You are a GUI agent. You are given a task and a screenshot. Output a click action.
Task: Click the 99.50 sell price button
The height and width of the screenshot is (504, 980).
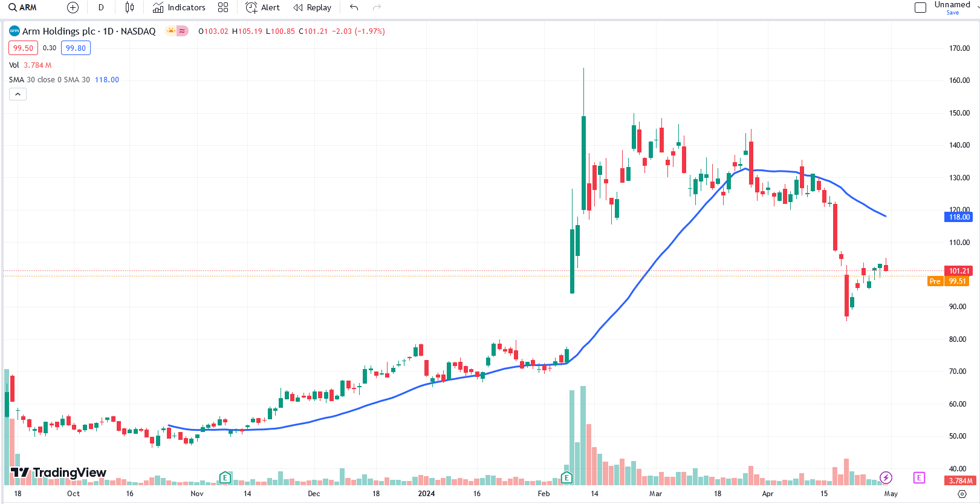[23, 48]
